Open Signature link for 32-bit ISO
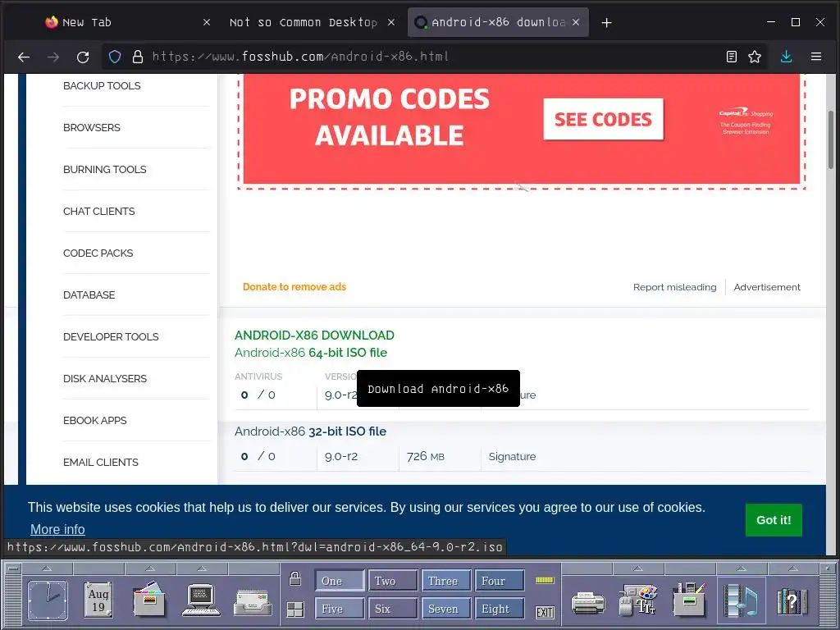Viewport: 840px width, 630px height. click(512, 456)
